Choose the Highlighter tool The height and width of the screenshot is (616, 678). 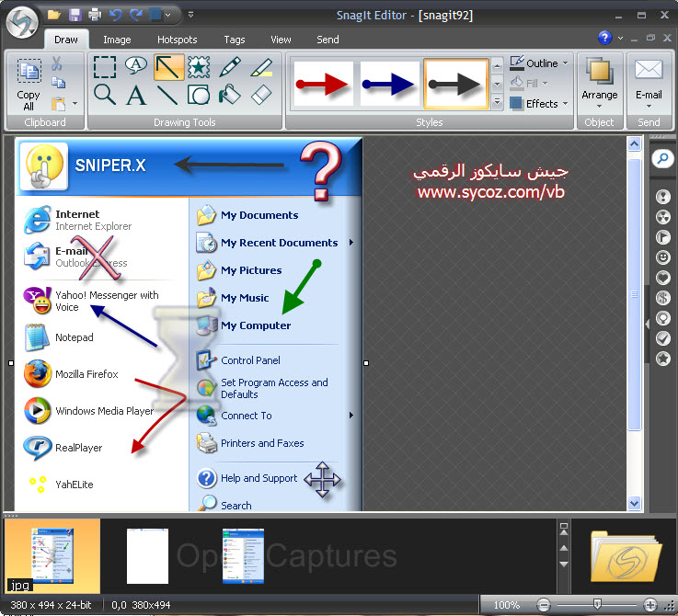click(x=261, y=67)
